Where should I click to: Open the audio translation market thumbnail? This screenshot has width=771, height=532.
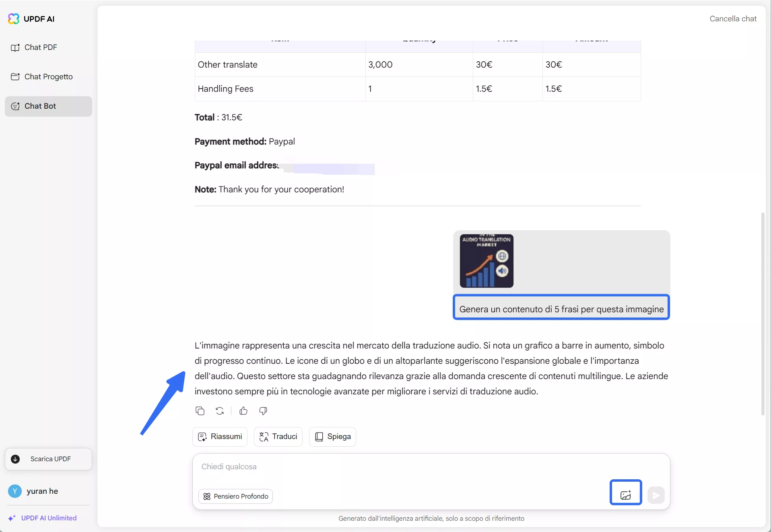(487, 261)
